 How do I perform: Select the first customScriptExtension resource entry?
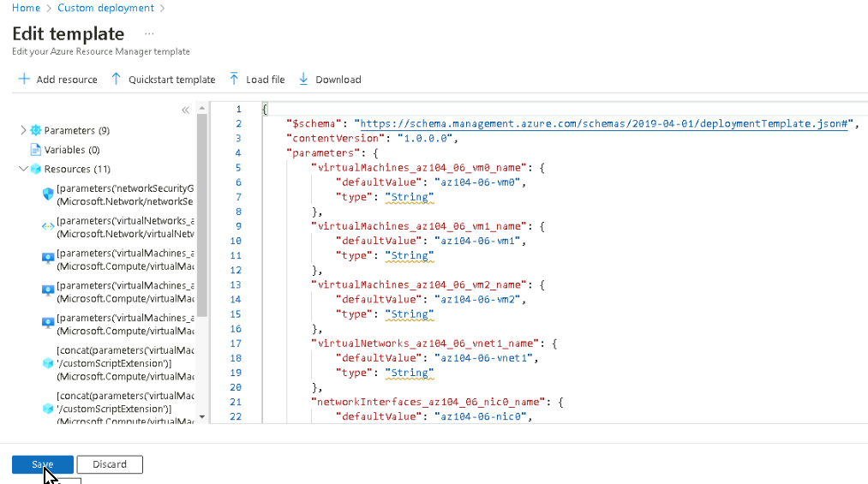tap(125, 363)
